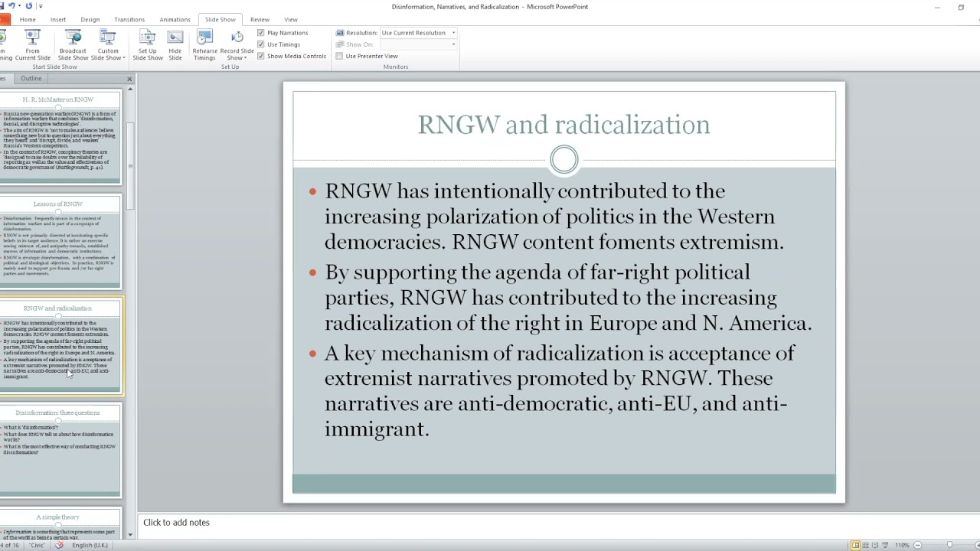Open the Undo history dropdown arrow
The width and height of the screenshot is (980, 551).
[x=19, y=6]
